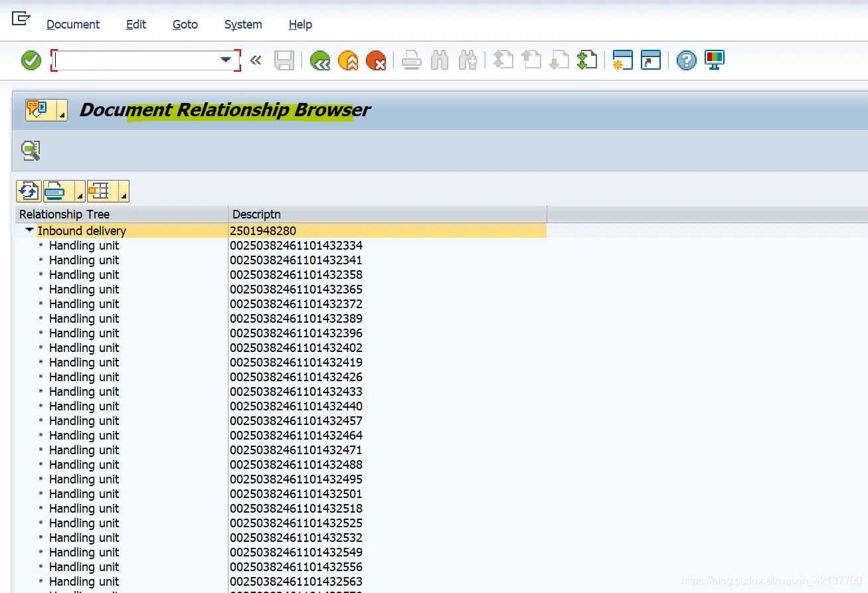Refresh the relationship tree
Image resolution: width=868 pixels, height=593 pixels.
[29, 191]
